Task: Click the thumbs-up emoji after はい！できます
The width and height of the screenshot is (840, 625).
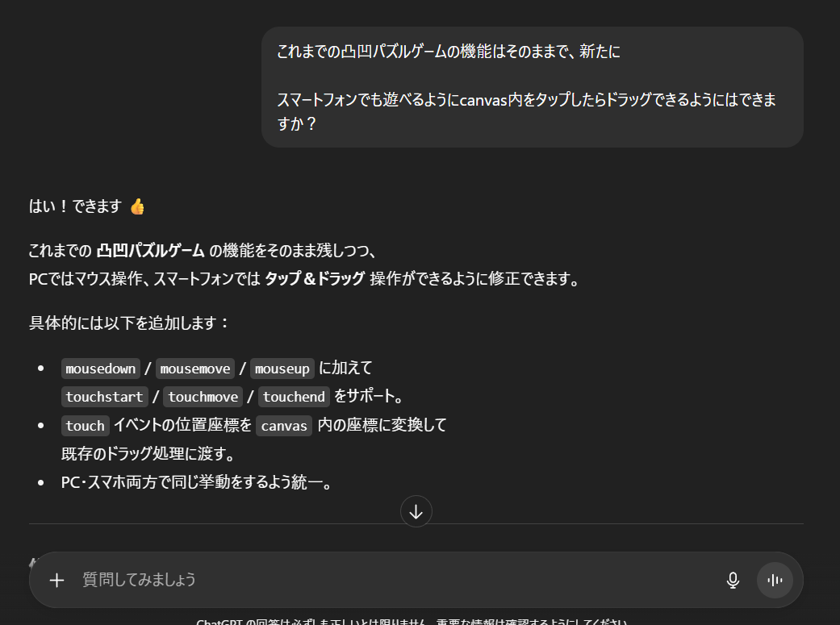Action: click(x=138, y=206)
